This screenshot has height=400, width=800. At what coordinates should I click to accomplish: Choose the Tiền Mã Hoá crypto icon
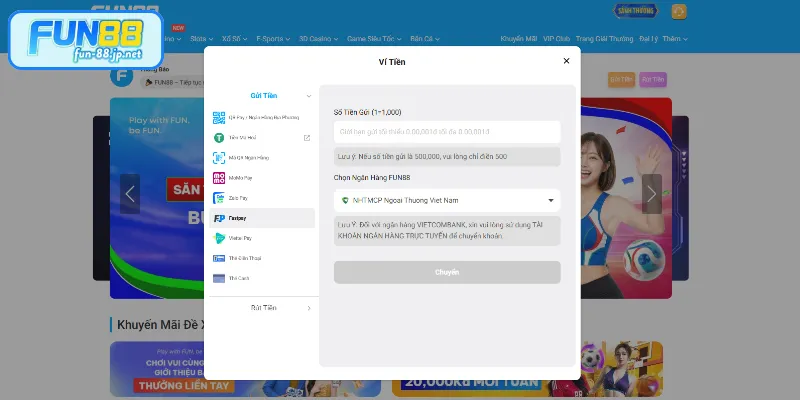tap(219, 137)
